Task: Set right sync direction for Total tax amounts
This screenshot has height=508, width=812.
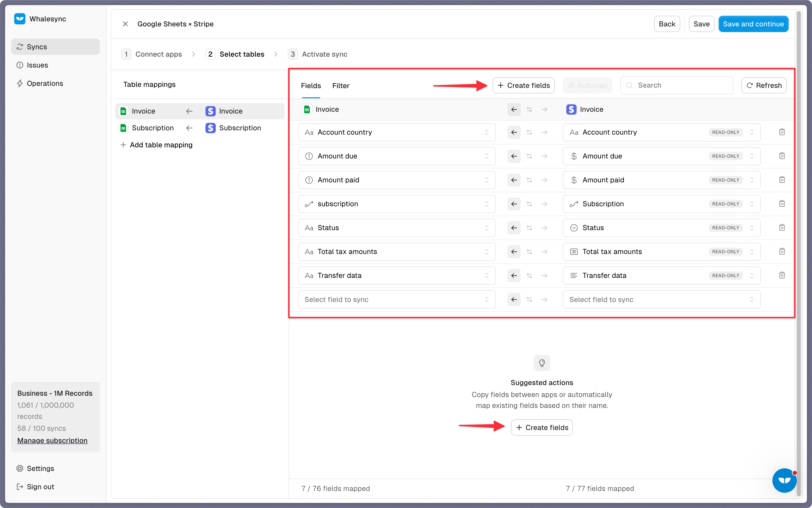Action: [x=545, y=252]
